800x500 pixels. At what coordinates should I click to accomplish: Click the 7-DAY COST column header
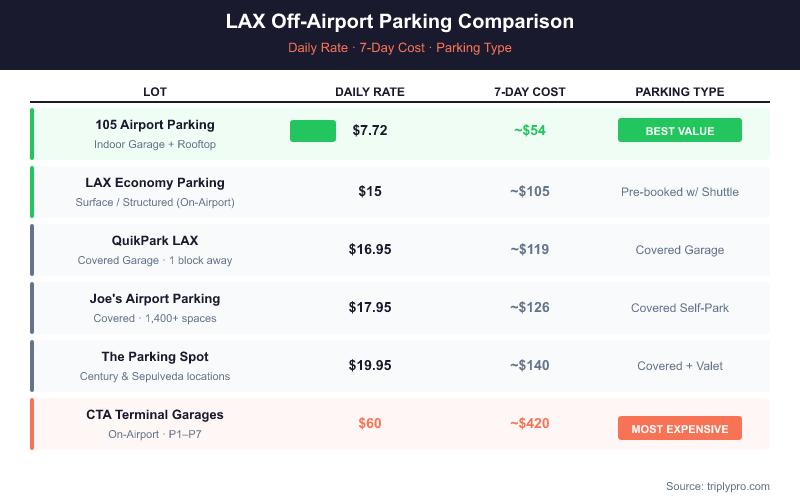[530, 92]
